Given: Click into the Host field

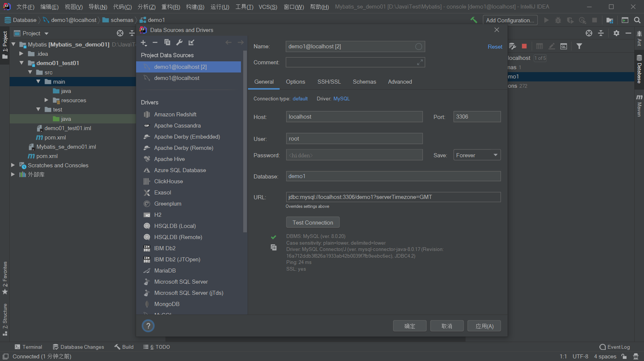Looking at the screenshot, I should point(354,117).
